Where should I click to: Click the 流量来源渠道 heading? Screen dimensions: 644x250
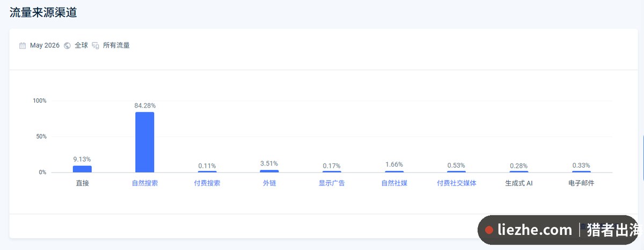tap(43, 12)
